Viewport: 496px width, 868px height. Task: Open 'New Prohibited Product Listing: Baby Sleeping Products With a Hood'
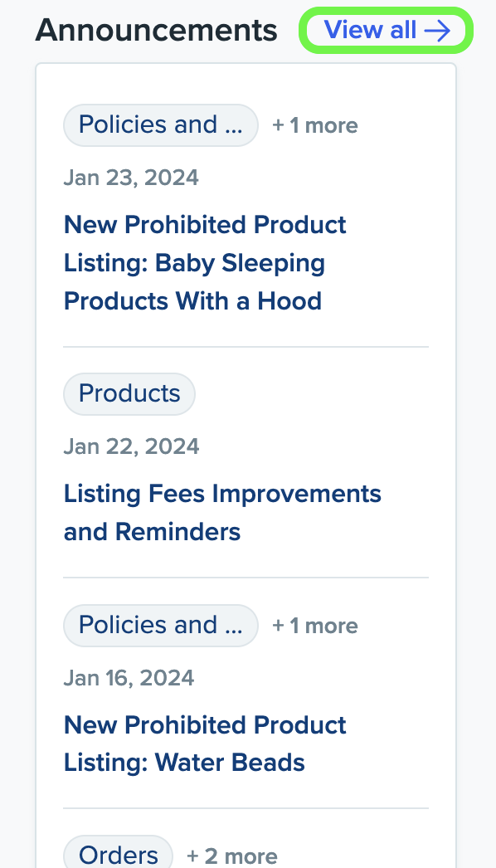tap(205, 262)
